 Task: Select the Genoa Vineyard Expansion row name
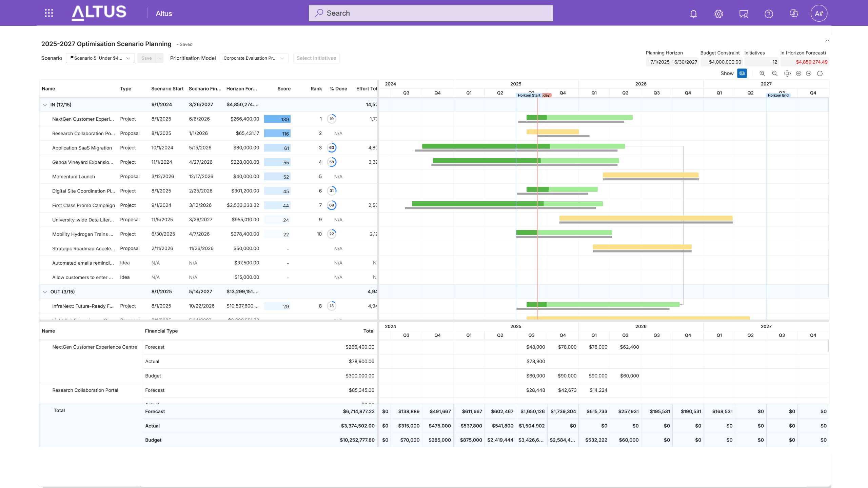(x=83, y=162)
